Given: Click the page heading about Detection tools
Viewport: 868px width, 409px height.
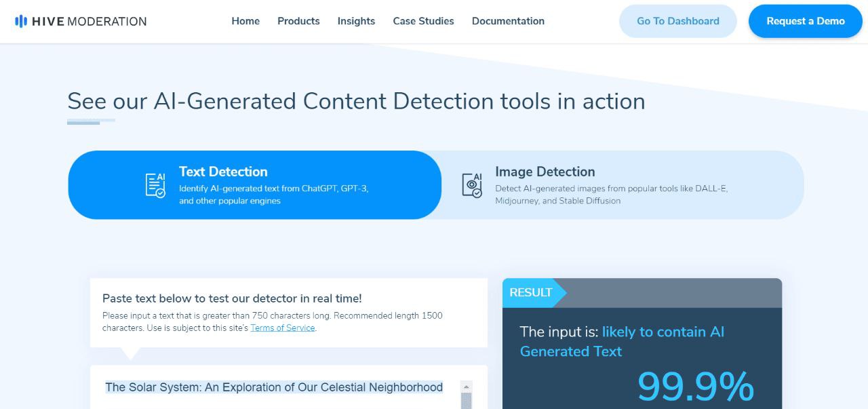Looking at the screenshot, I should (x=356, y=101).
